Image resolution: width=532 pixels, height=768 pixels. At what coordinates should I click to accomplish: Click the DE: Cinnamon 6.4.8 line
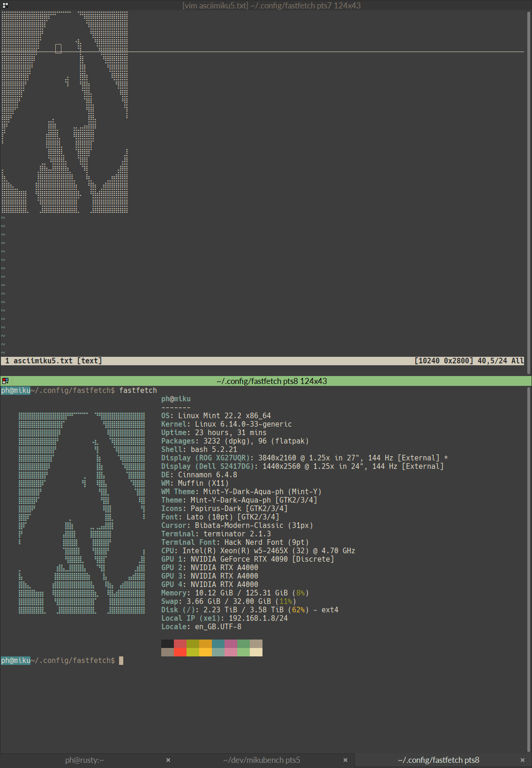point(199,475)
